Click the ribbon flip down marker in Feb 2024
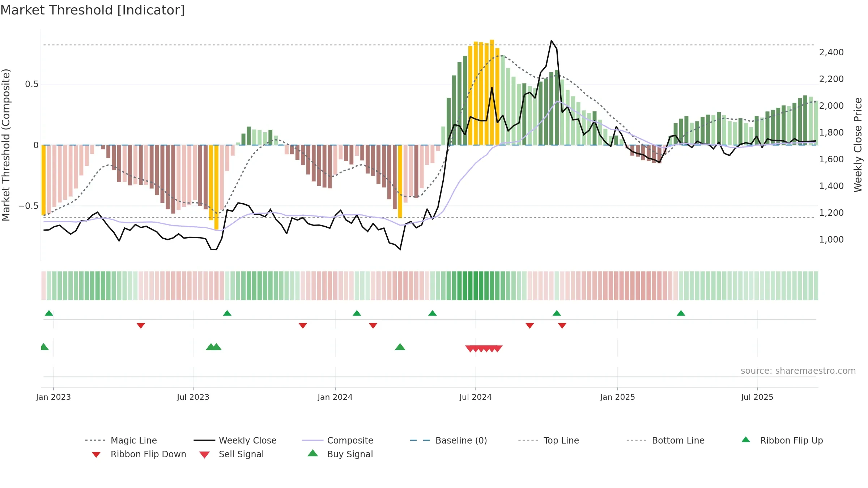Image resolution: width=868 pixels, height=488 pixels. (373, 326)
